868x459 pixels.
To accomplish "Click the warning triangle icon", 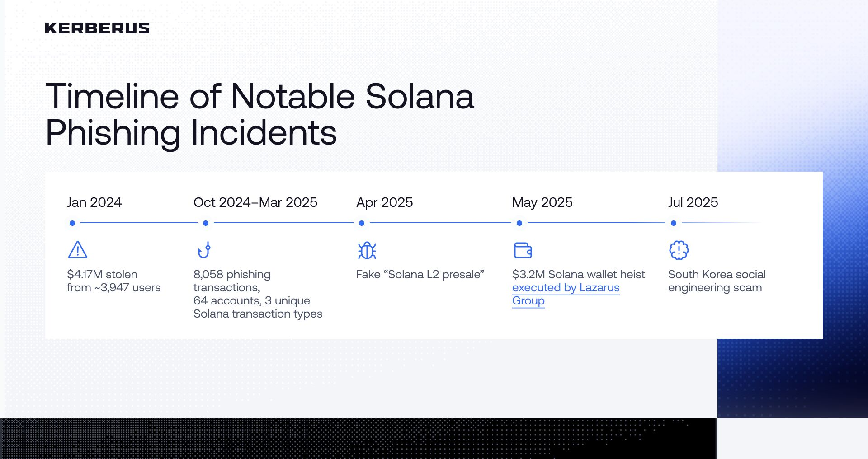I will tap(77, 250).
